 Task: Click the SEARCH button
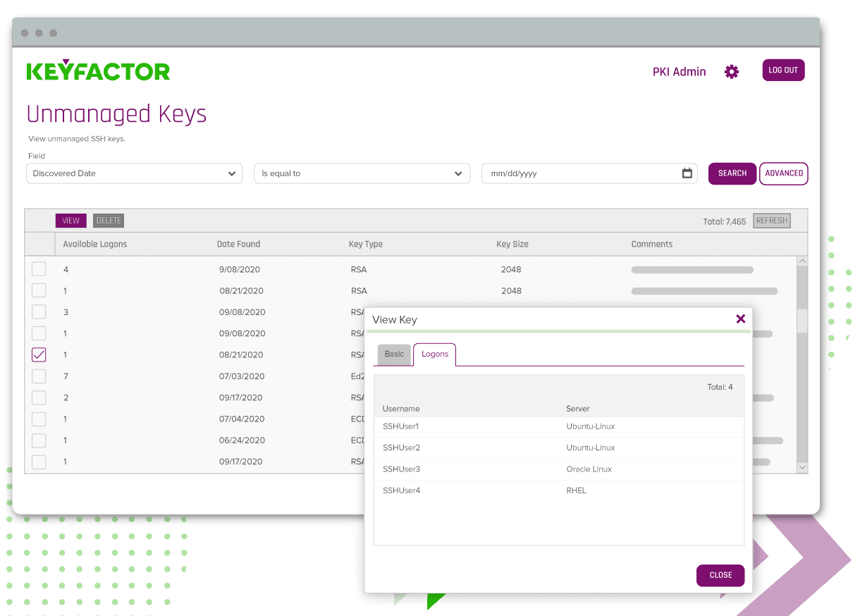pyautogui.click(x=732, y=173)
